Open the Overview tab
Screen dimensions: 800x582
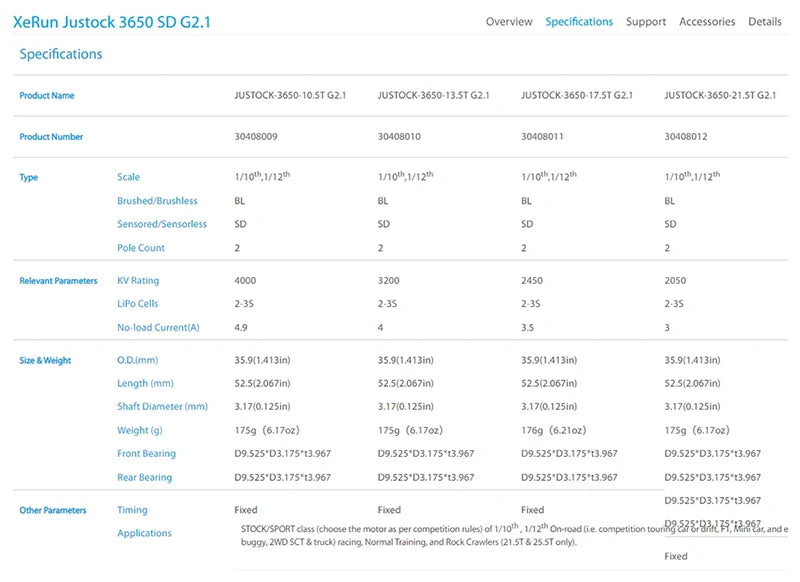click(509, 22)
